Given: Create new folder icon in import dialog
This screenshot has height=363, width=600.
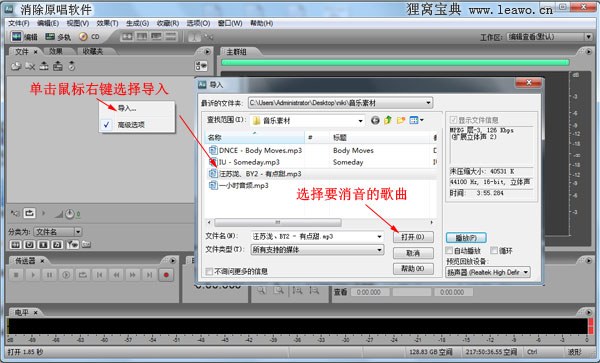Looking at the screenshot, I should [x=401, y=120].
